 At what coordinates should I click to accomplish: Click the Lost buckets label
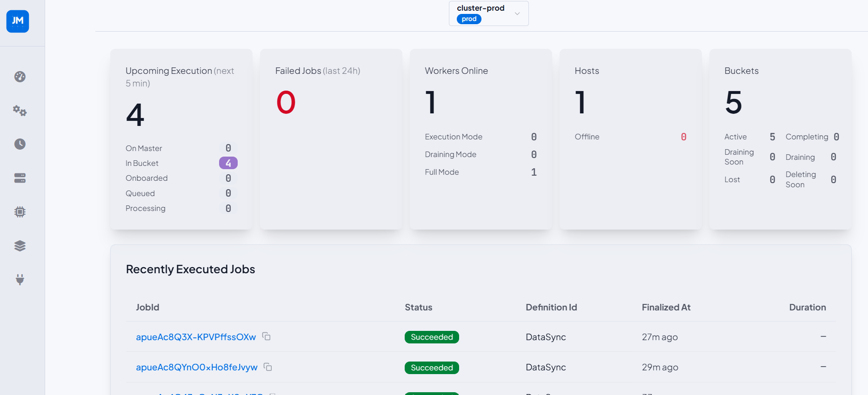(x=732, y=179)
